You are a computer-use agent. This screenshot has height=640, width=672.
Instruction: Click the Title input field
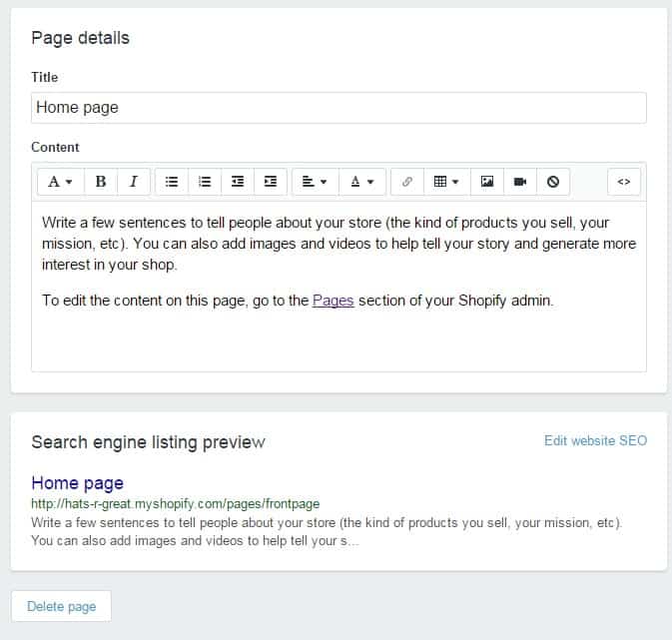tap(338, 108)
